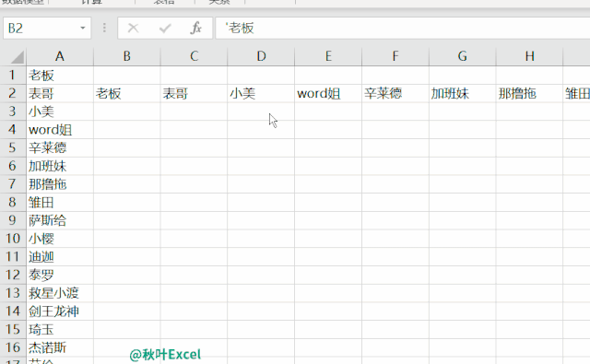Click cell A10 containing 小樱
Screen dimensions: 590x364
(60, 239)
